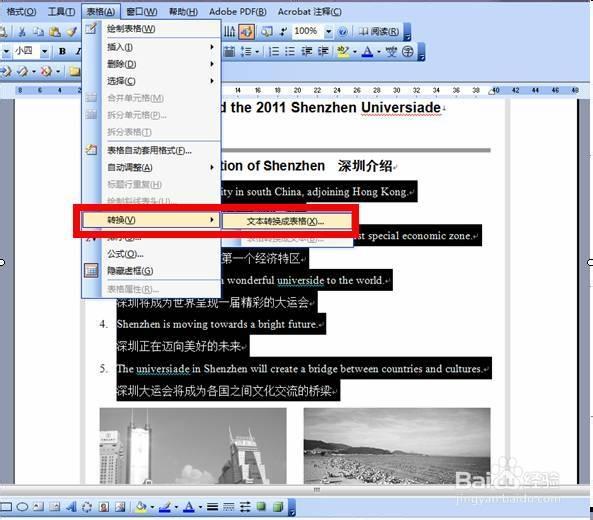
Task: Click the Dash Style icon
Action: coord(229,507)
